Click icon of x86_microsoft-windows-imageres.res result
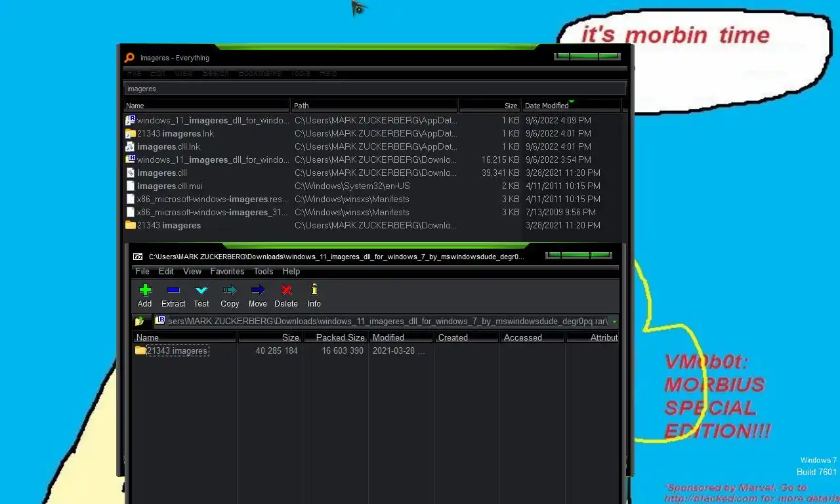The height and width of the screenshot is (504, 840). [x=131, y=199]
